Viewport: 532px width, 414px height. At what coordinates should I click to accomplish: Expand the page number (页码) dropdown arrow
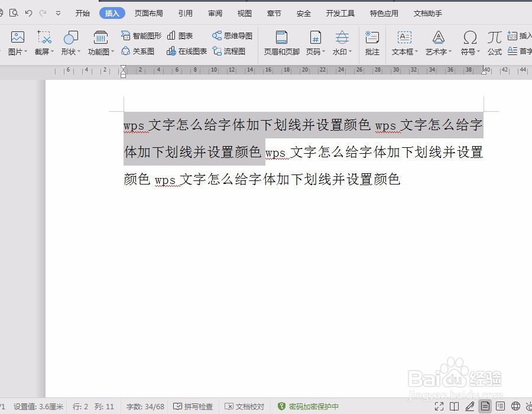323,51
